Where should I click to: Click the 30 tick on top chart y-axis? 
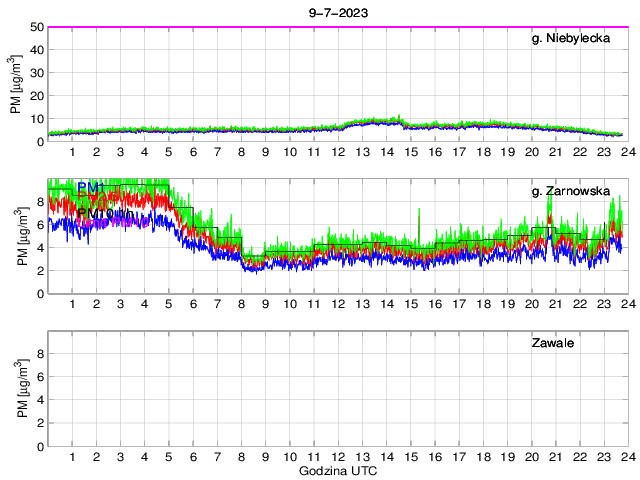(x=33, y=73)
